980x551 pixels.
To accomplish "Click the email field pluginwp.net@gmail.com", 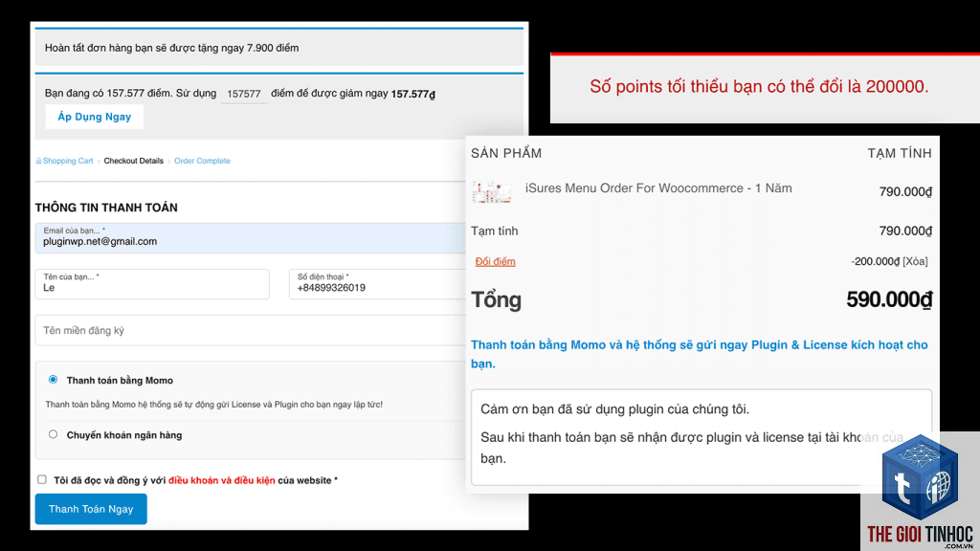I will [x=250, y=238].
